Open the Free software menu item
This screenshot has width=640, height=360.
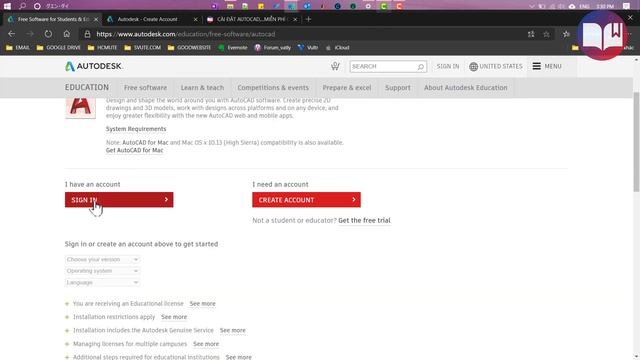pos(145,88)
